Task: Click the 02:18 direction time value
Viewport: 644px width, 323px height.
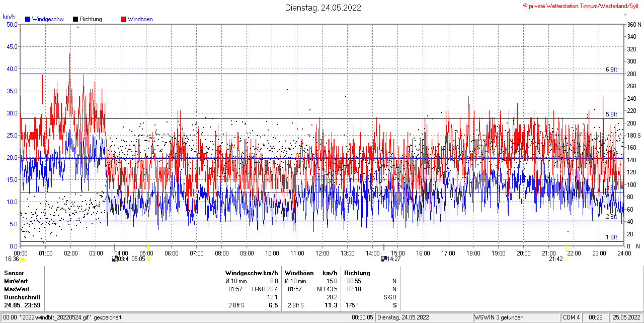Action: tap(355, 289)
